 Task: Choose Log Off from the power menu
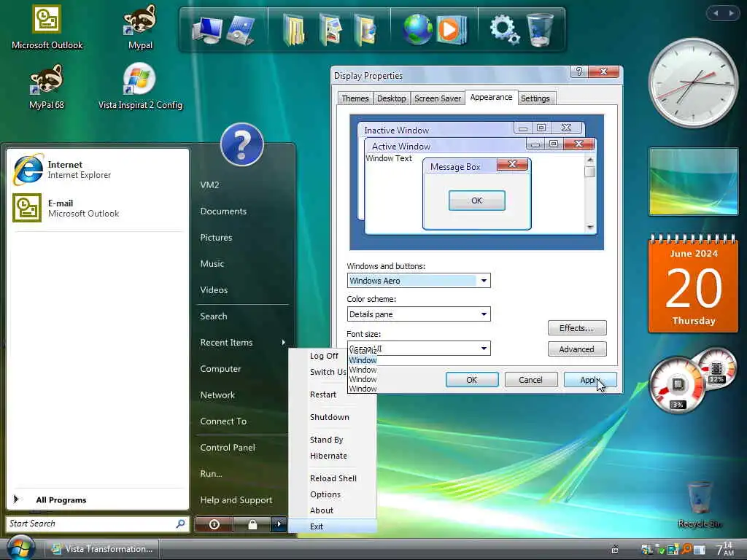[324, 356]
